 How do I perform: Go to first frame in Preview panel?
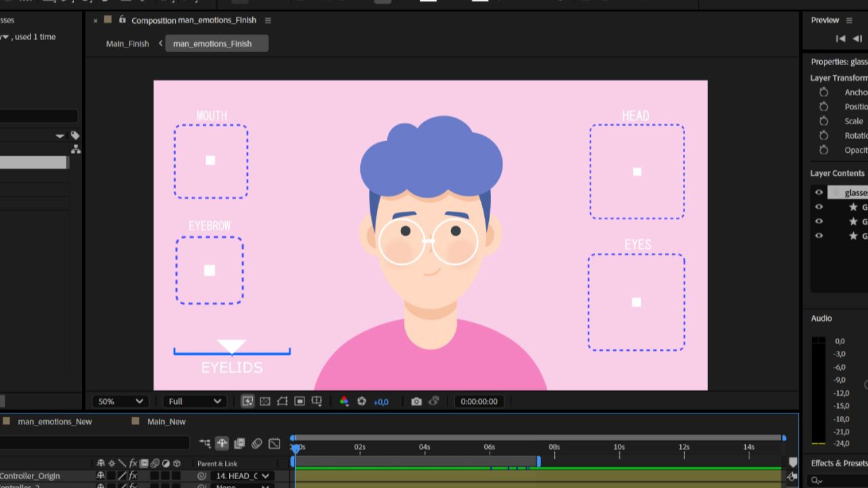click(840, 39)
